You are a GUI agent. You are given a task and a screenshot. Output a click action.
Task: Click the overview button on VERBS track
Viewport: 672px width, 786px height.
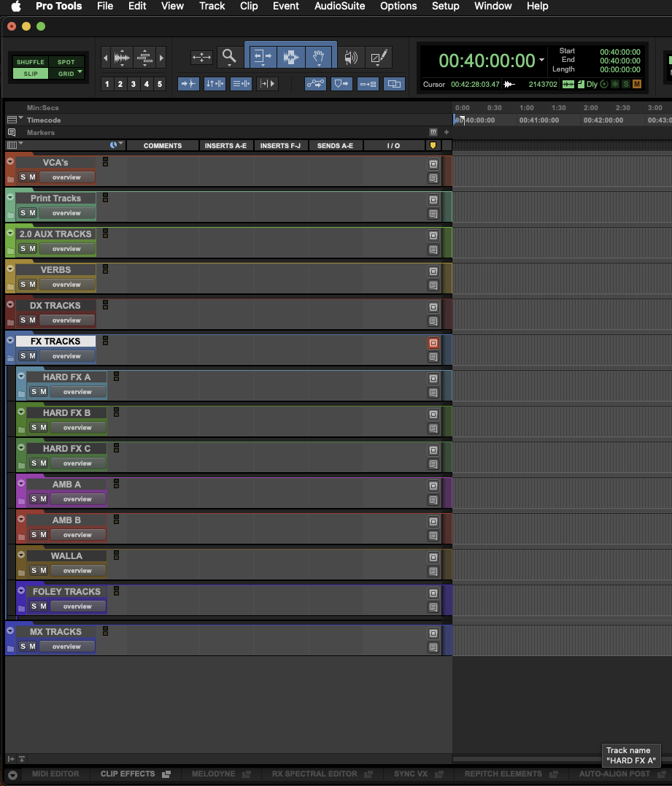(66, 285)
